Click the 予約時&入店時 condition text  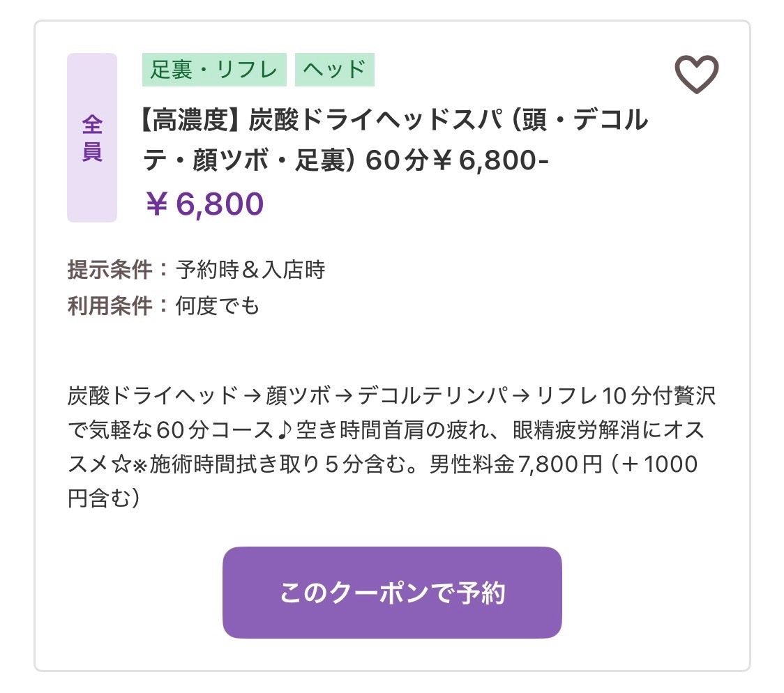click(250, 270)
